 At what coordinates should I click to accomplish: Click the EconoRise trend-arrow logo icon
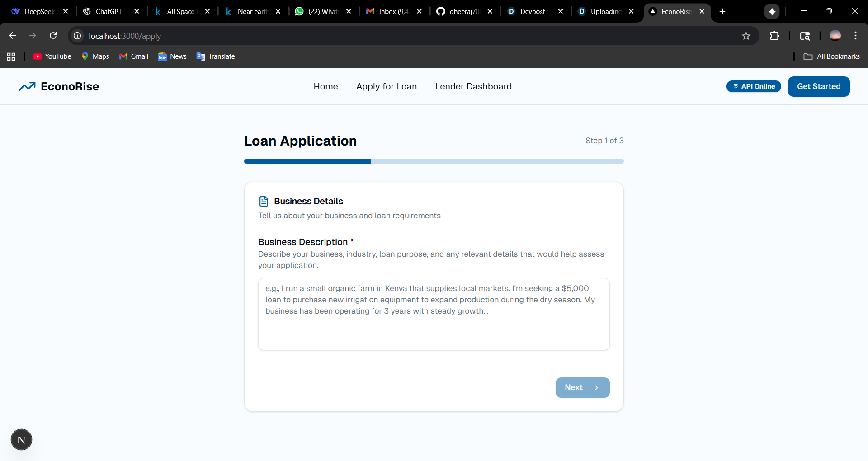(27, 86)
